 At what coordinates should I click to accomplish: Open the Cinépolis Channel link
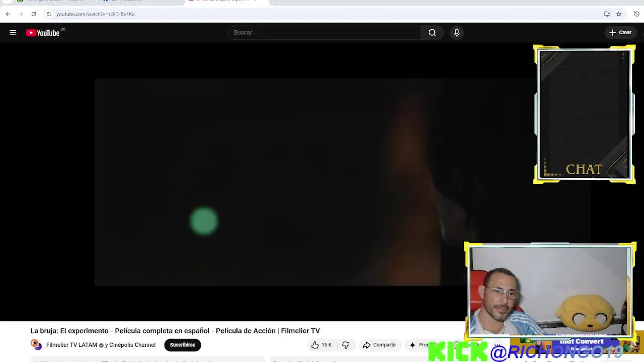coord(132,345)
